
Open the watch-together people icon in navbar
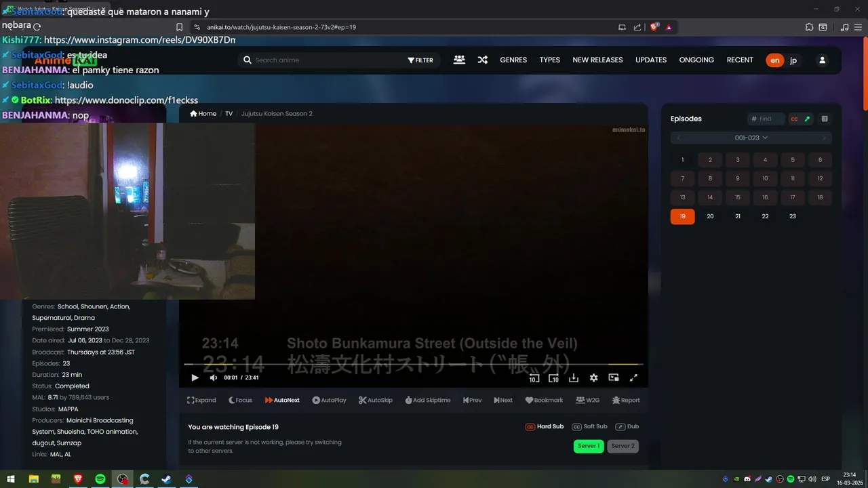[x=459, y=60]
